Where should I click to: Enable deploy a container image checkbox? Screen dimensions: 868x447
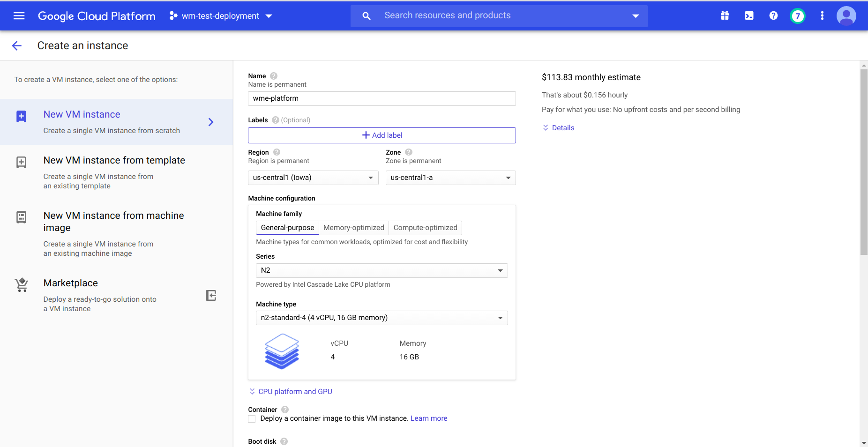point(252,419)
